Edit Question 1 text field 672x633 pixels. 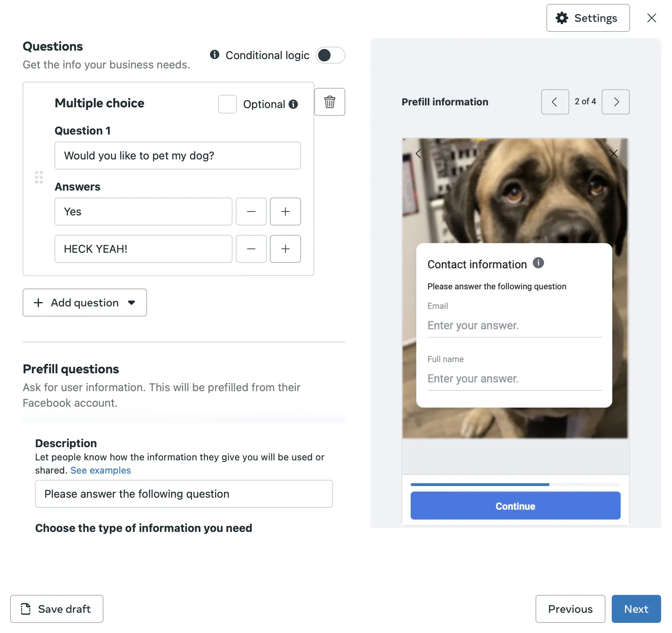pyautogui.click(x=178, y=156)
